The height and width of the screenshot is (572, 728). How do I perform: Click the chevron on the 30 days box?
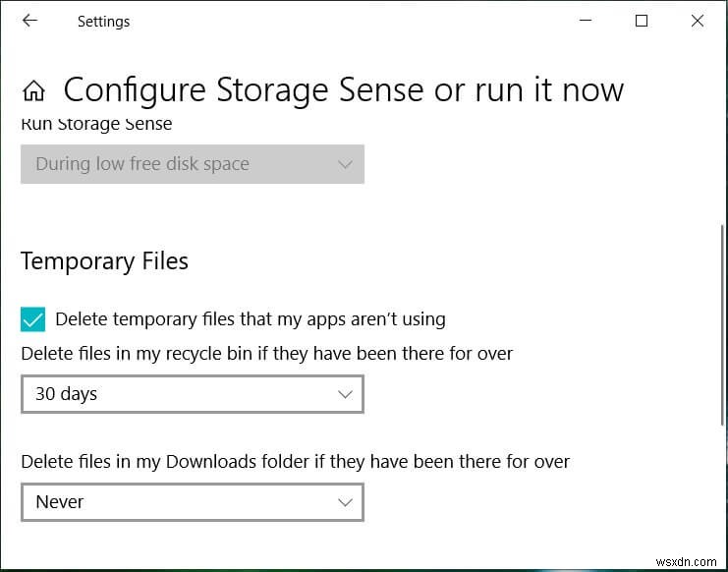coord(345,394)
